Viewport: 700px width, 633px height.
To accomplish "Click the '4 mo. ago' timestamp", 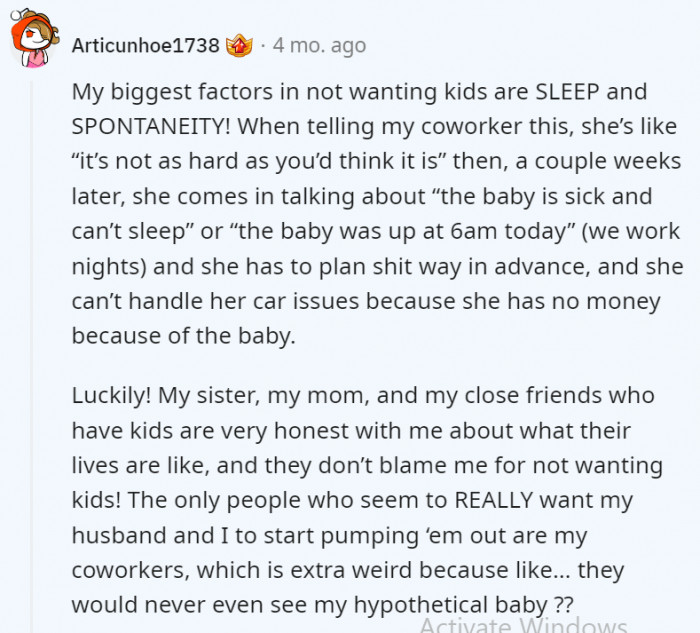I will click(319, 46).
